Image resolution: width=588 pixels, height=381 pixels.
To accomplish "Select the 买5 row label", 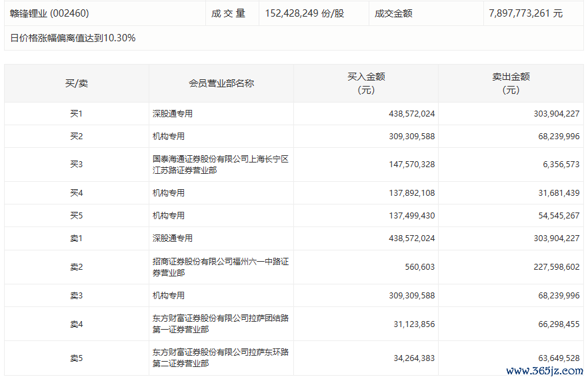I will pos(77,216).
